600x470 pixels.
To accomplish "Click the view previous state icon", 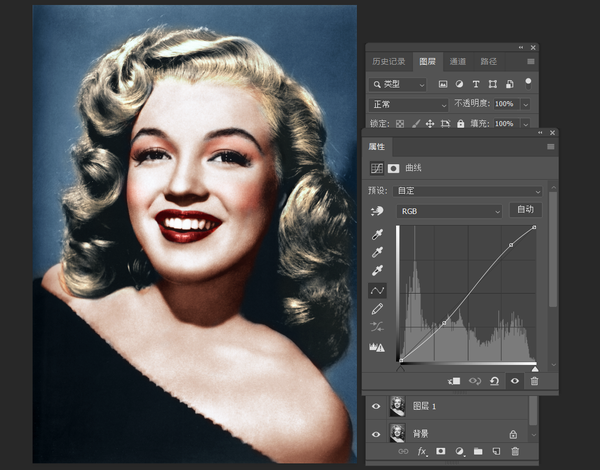I will click(475, 381).
